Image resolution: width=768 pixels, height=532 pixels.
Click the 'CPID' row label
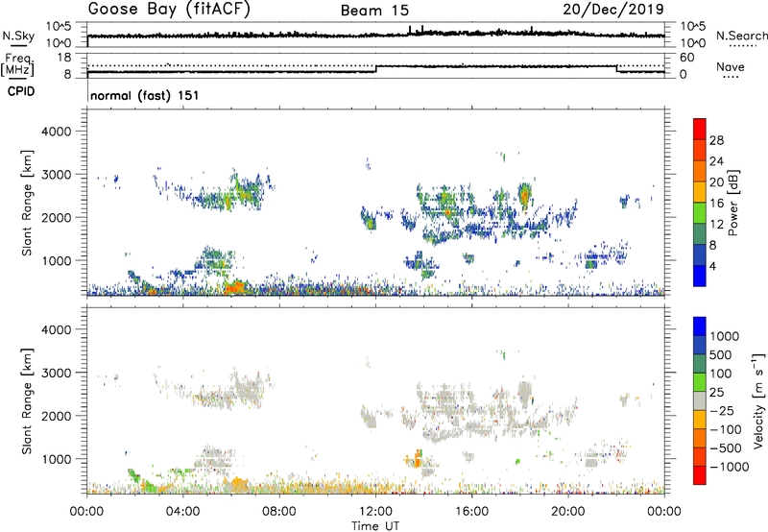tap(21, 91)
